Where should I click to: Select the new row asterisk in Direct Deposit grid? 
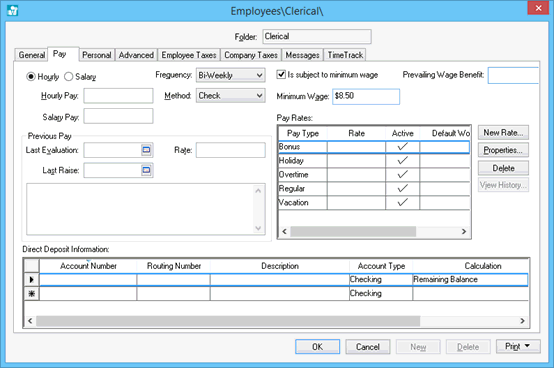tap(31, 293)
